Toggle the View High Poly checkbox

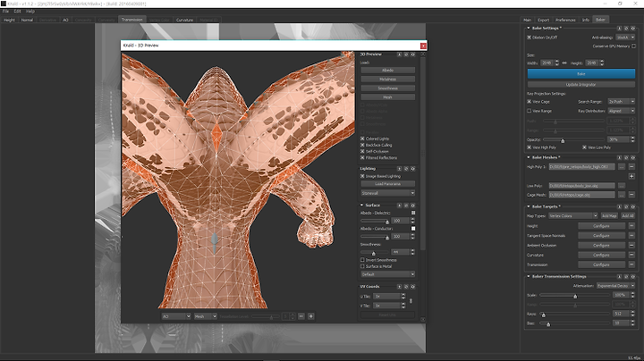pyautogui.click(x=529, y=147)
